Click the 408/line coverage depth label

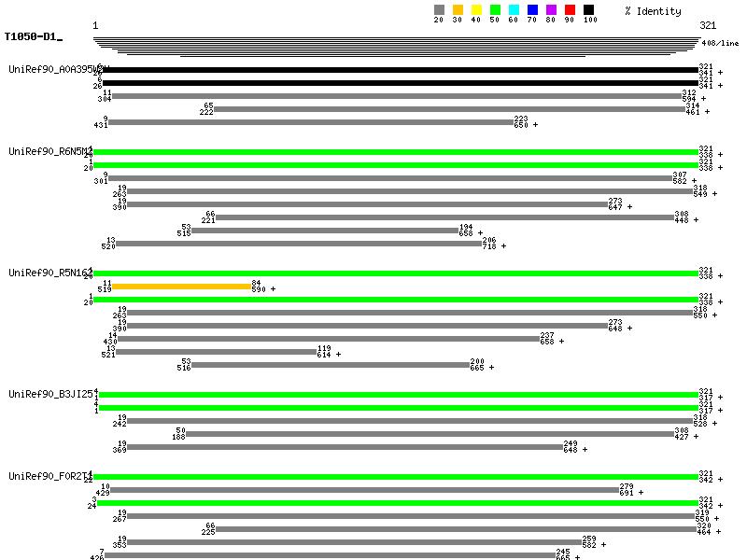[720, 43]
